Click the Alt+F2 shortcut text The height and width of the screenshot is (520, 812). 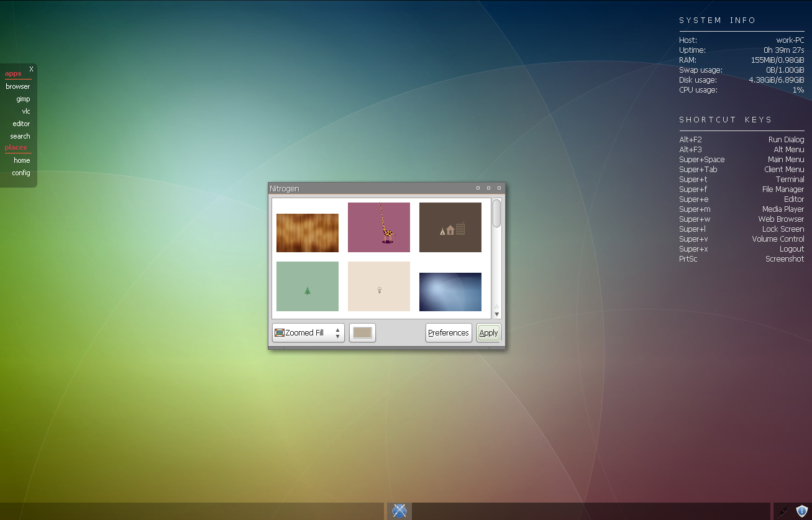[690, 140]
